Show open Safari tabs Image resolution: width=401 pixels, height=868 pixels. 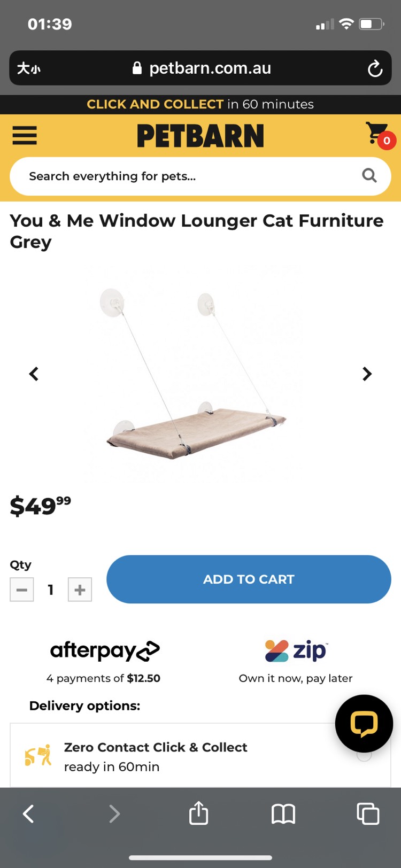[x=368, y=813]
